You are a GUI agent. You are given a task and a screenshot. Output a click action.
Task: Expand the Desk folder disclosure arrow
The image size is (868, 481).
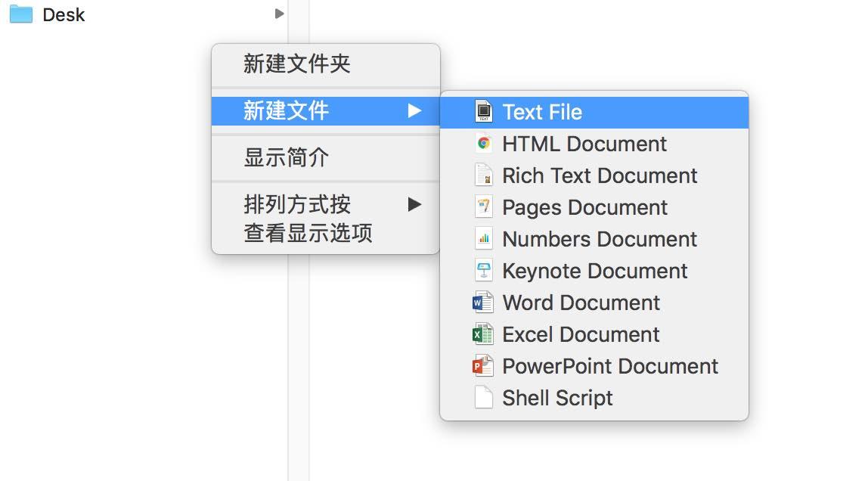pyautogui.click(x=279, y=14)
